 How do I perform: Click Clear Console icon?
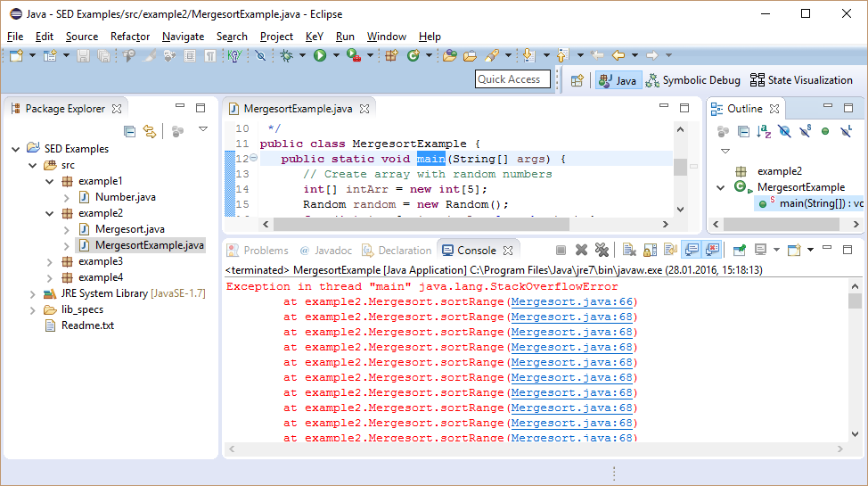pyautogui.click(x=629, y=251)
